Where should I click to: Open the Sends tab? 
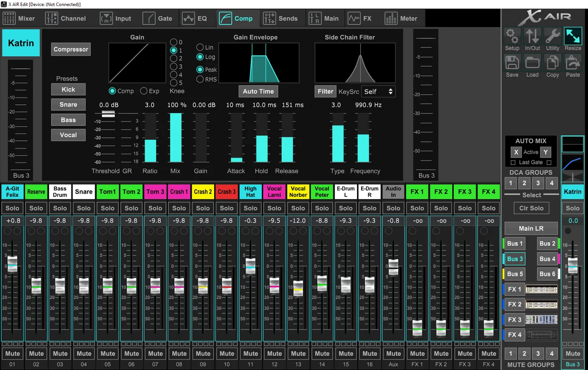coord(280,19)
